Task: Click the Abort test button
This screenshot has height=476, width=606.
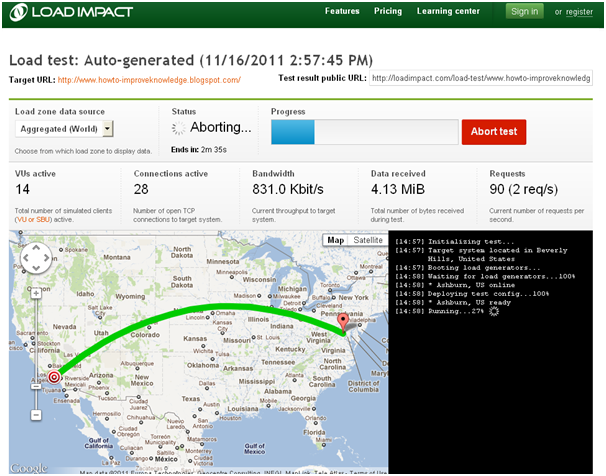Action: click(494, 132)
